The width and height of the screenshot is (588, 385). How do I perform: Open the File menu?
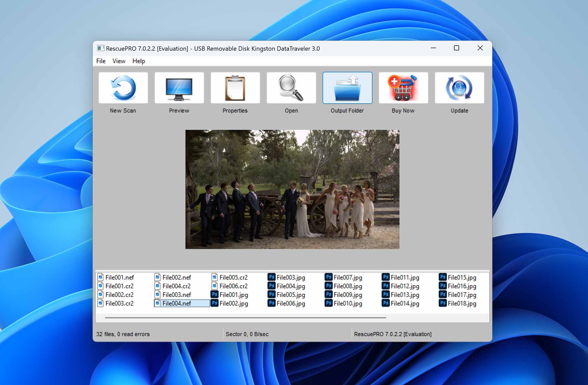pyautogui.click(x=101, y=61)
